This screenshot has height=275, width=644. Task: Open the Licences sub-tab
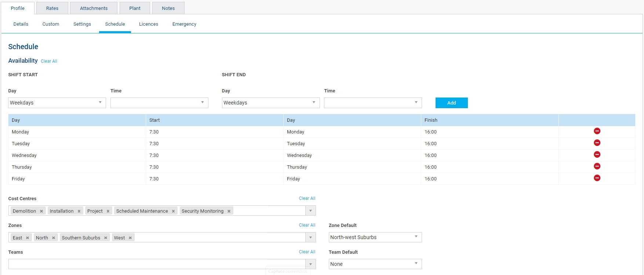pyautogui.click(x=149, y=24)
